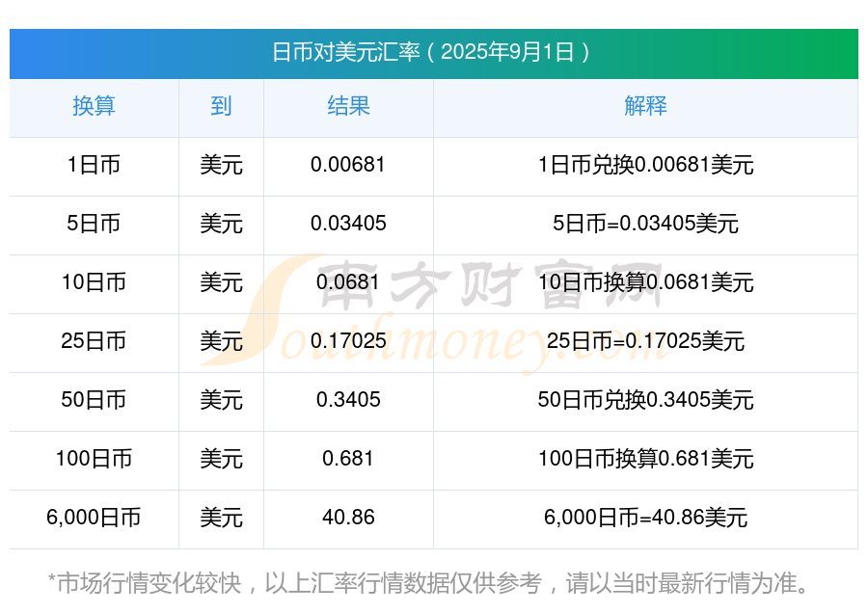868x613 pixels.
Task: Click '美元' in the 10日币 row
Action: tap(221, 282)
